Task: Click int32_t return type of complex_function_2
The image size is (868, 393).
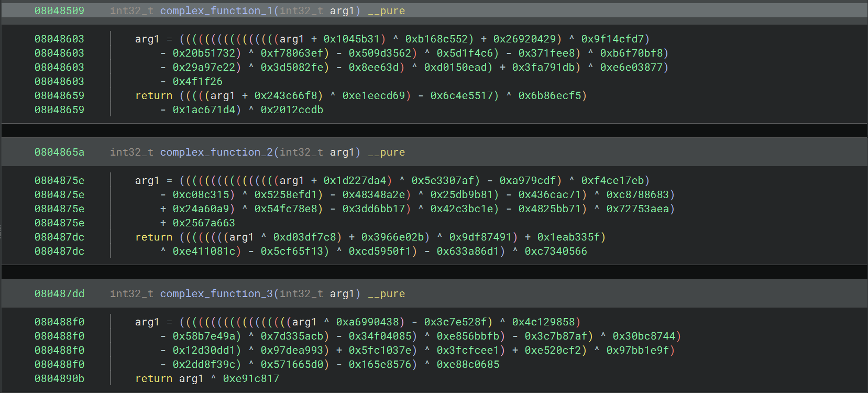Action: 131,152
